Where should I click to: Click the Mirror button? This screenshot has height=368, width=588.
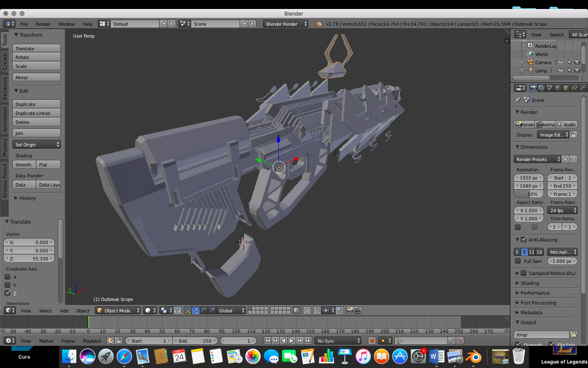(x=36, y=77)
